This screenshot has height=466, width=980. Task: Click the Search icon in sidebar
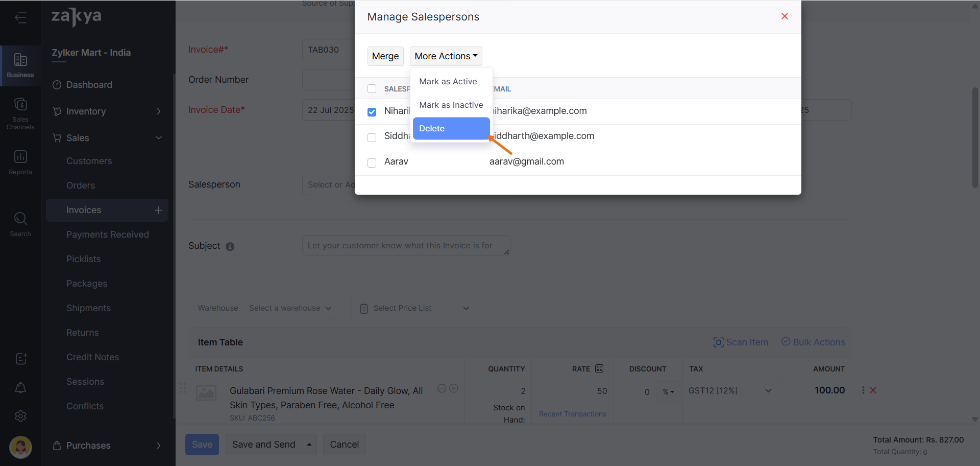20,224
